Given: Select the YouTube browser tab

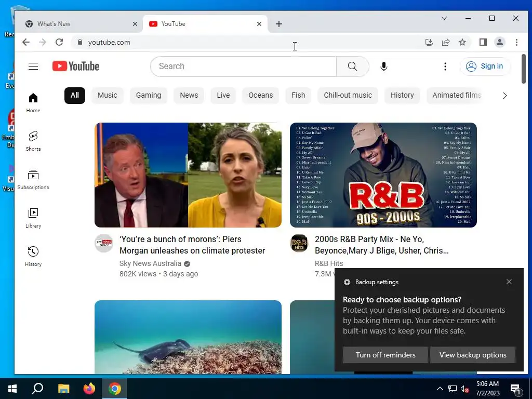Looking at the screenshot, I should (x=205, y=24).
